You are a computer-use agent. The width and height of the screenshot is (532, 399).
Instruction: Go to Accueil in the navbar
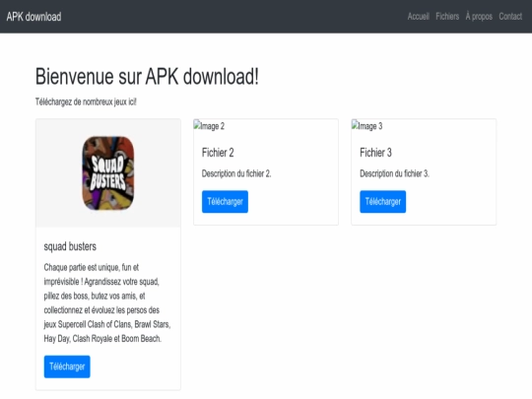pyautogui.click(x=419, y=17)
